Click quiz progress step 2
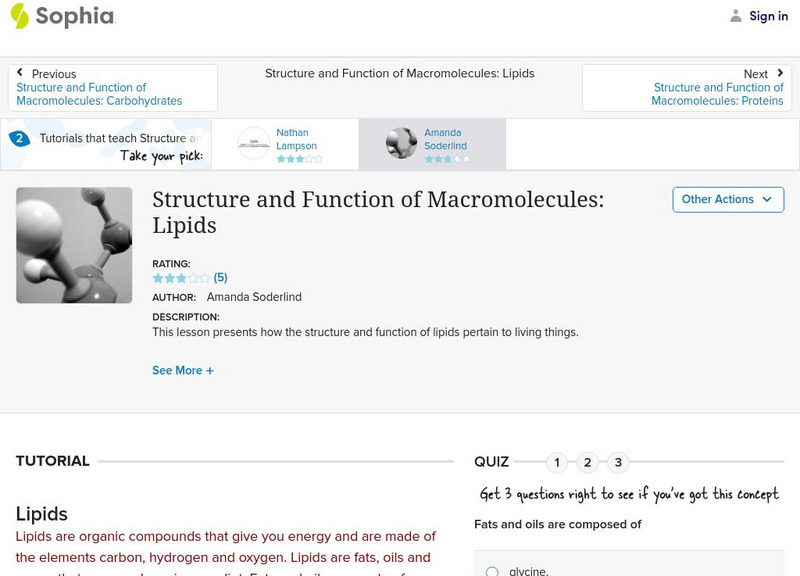This screenshot has height=576, width=800. pos(588,462)
